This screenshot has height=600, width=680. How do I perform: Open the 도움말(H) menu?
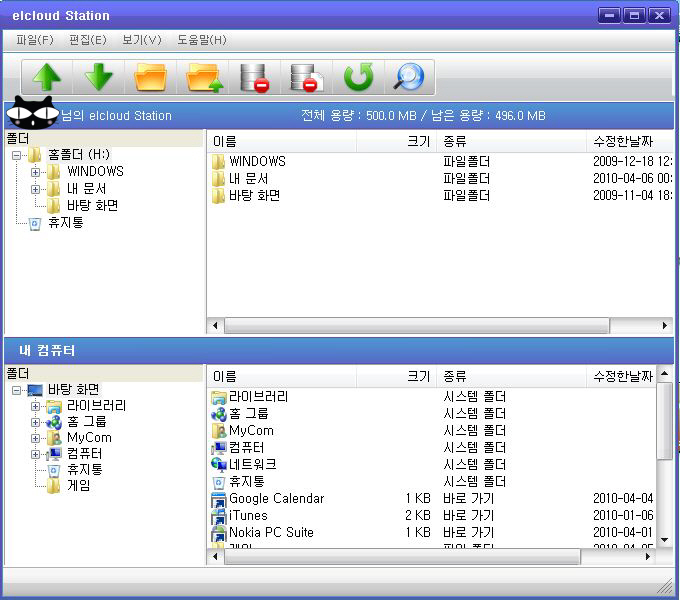202,40
